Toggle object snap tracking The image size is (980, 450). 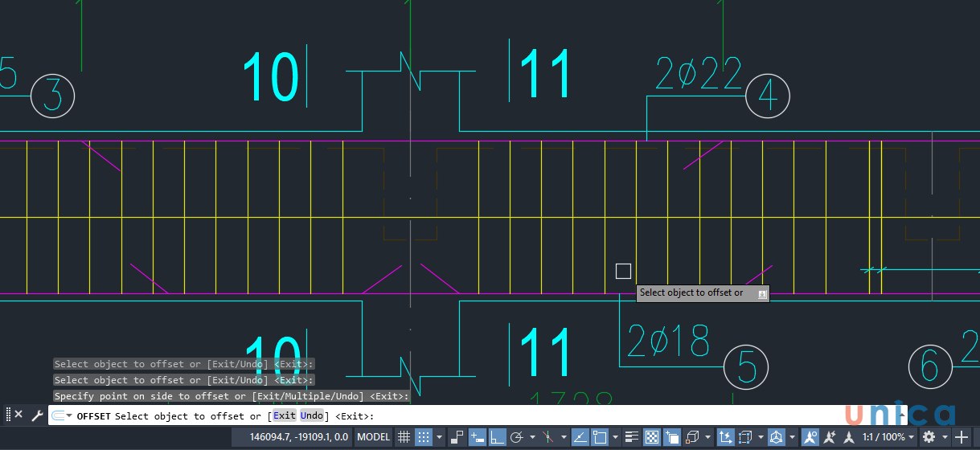coord(580,437)
